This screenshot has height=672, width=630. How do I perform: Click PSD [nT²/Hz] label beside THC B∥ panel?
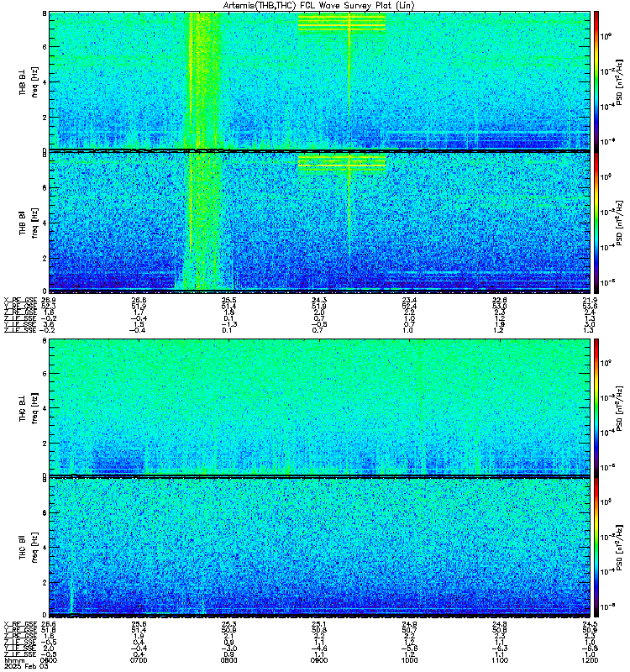point(619,548)
